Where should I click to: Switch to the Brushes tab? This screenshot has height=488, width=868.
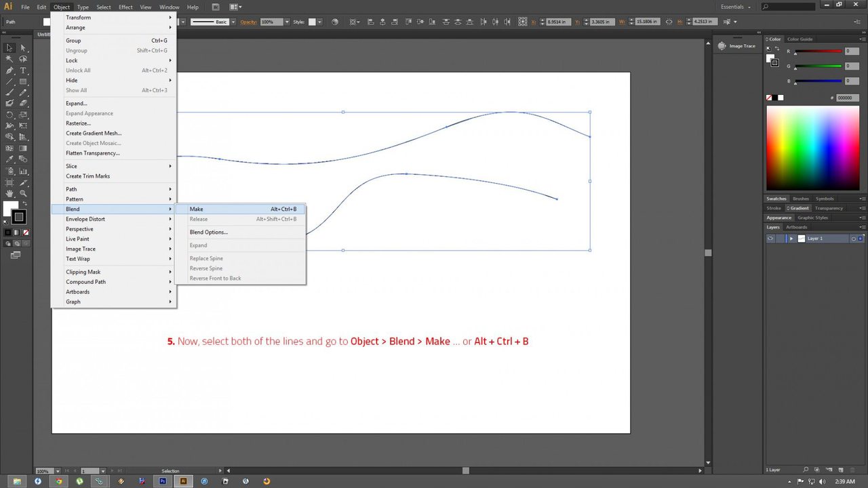(801, 199)
